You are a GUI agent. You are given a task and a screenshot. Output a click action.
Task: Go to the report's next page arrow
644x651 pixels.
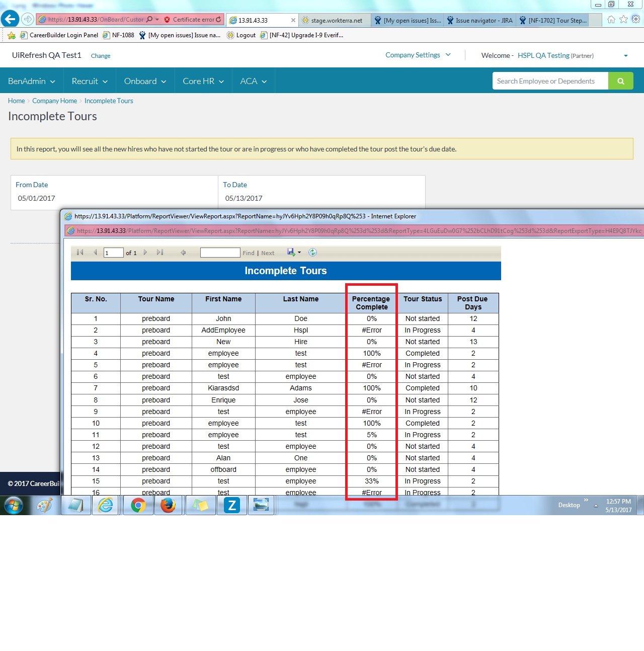[145, 253]
